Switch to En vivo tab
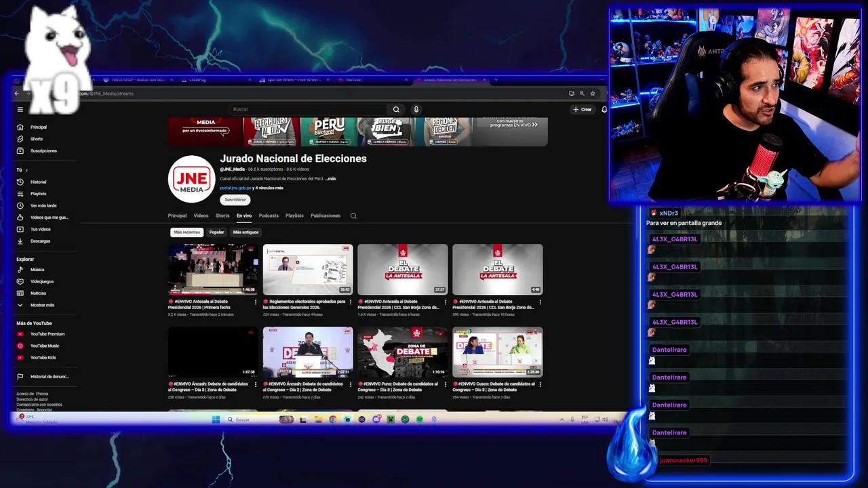 point(244,216)
